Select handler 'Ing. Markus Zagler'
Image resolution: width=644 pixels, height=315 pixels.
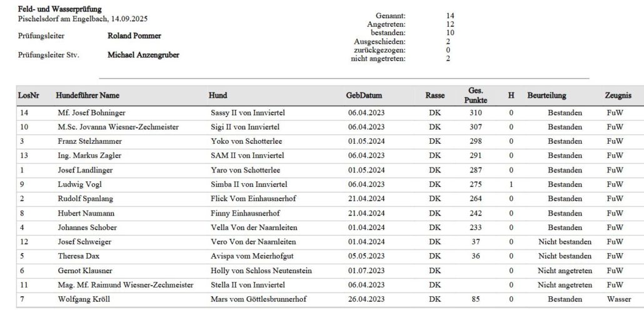click(x=89, y=156)
